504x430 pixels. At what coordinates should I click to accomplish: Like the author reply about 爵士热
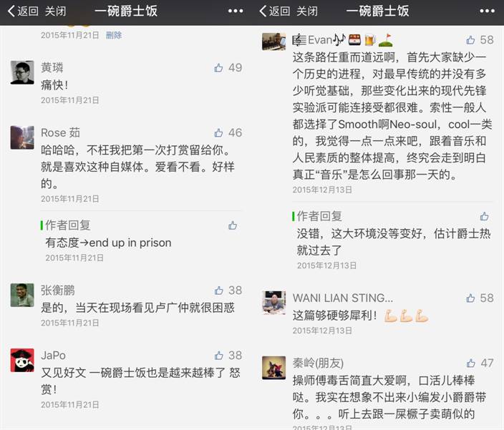coord(485,217)
